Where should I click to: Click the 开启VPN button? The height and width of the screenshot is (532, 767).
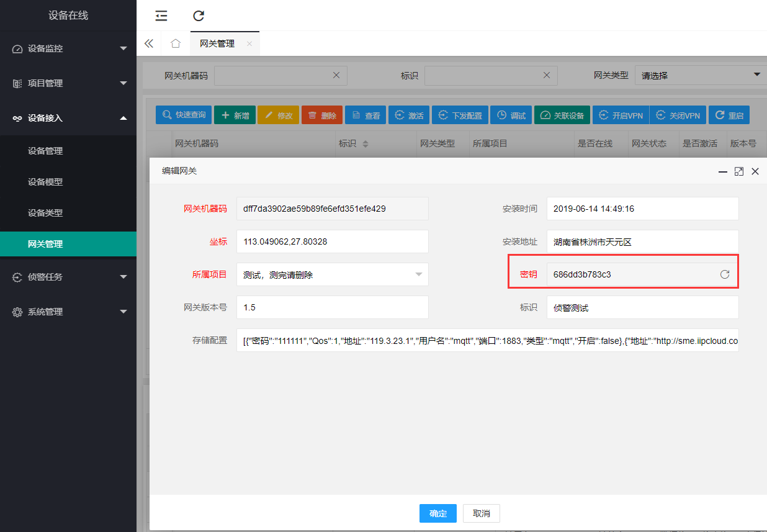(x=621, y=115)
